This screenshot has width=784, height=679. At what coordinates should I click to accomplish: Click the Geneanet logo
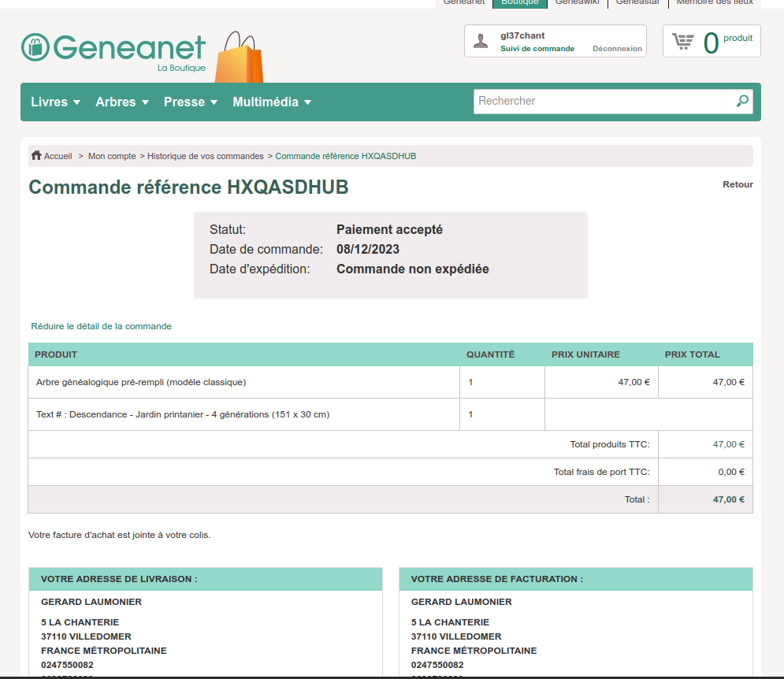[x=113, y=49]
